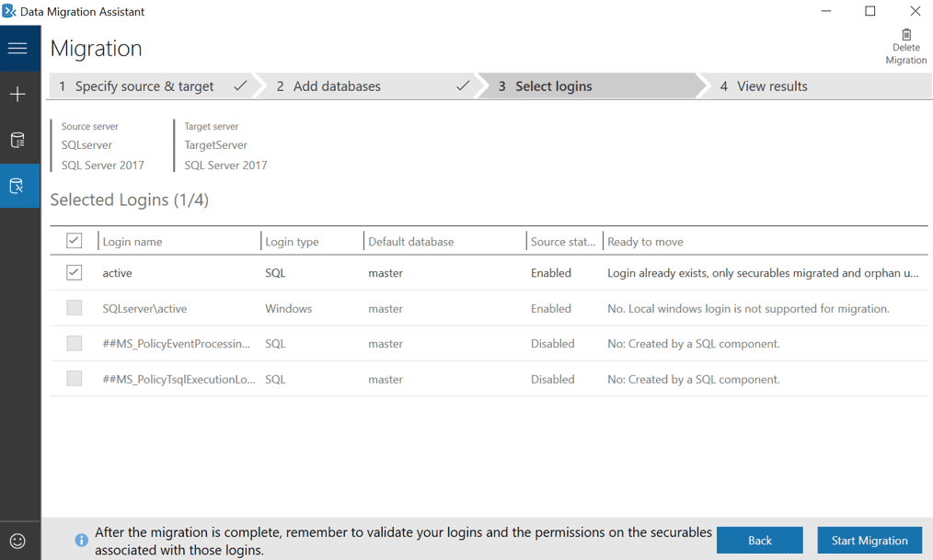Click the target server name 'TargetServer'
Screen dimensions: 933x560
click(215, 145)
